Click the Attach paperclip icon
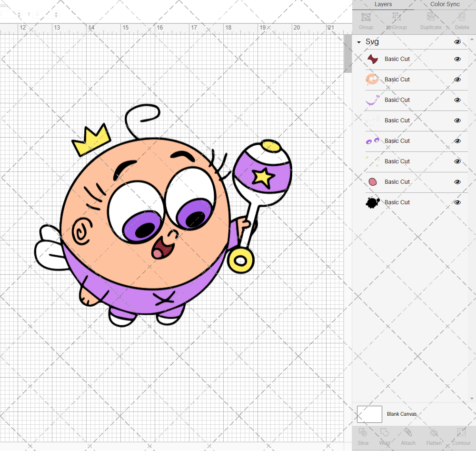The image size is (476, 451). [408, 432]
